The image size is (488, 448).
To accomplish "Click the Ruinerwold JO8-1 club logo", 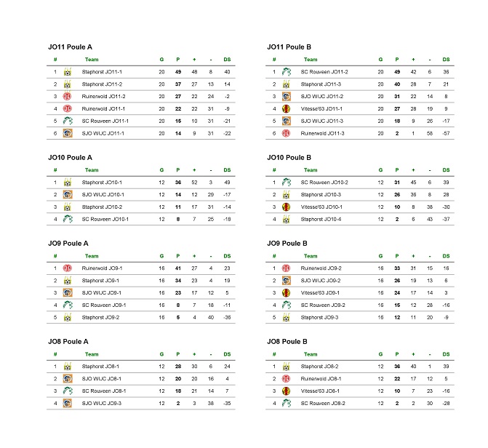I will click(x=287, y=378).
